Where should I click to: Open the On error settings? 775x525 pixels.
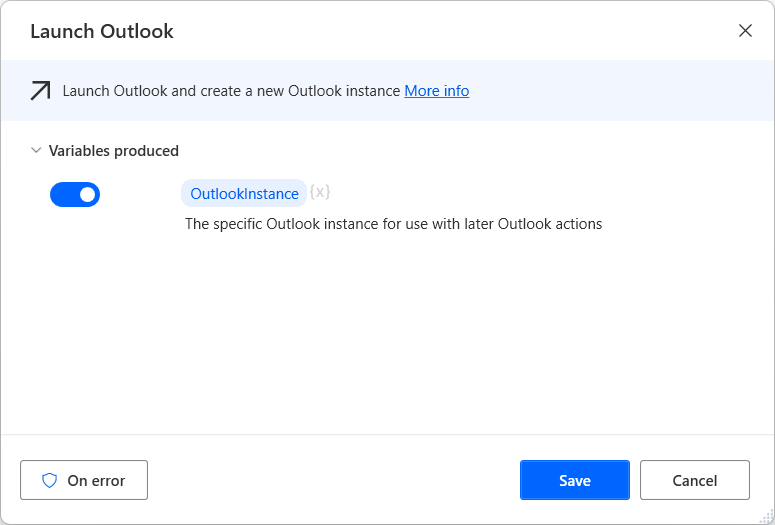pos(84,480)
